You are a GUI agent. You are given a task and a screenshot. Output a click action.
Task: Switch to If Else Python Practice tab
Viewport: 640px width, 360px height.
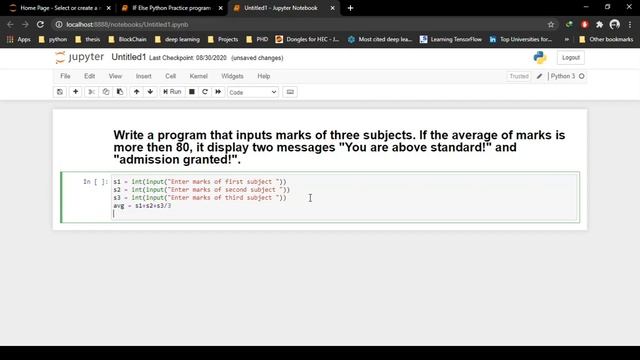click(171, 8)
